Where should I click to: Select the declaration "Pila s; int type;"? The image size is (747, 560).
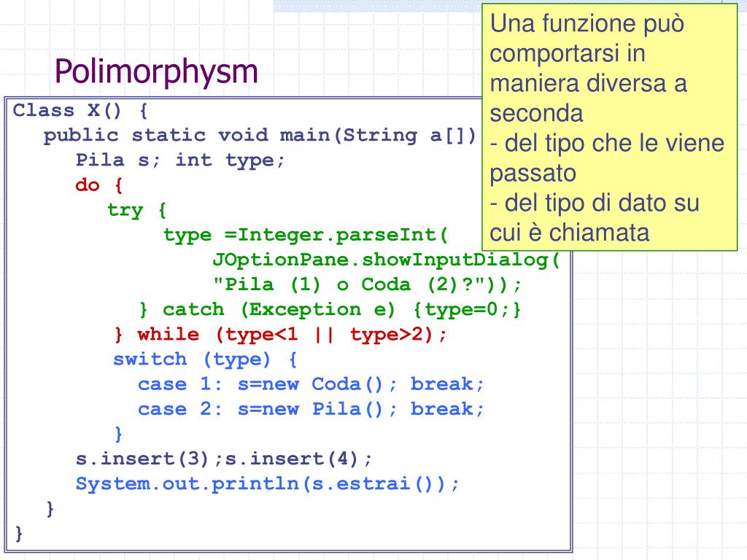click(180, 160)
